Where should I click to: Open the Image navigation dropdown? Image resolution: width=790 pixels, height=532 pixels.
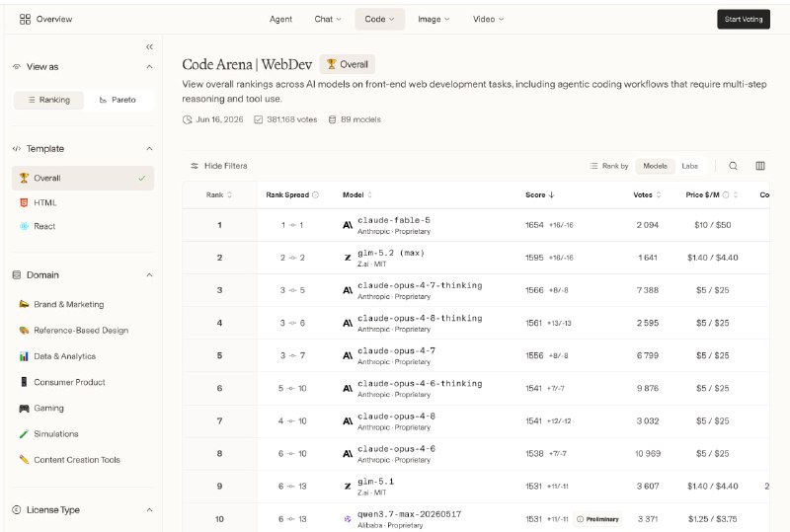(434, 19)
